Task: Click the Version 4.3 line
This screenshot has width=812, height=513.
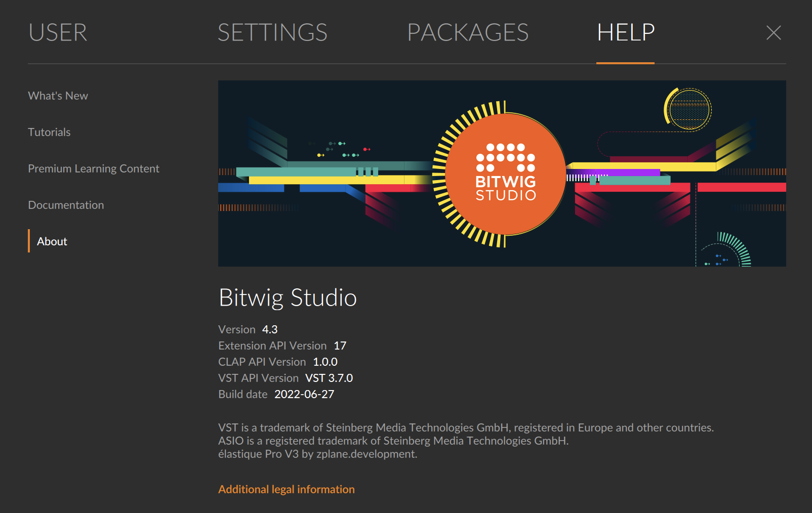Action: [248, 329]
